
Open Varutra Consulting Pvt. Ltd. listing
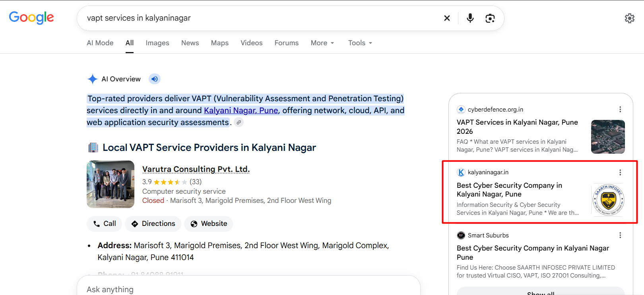click(x=196, y=169)
